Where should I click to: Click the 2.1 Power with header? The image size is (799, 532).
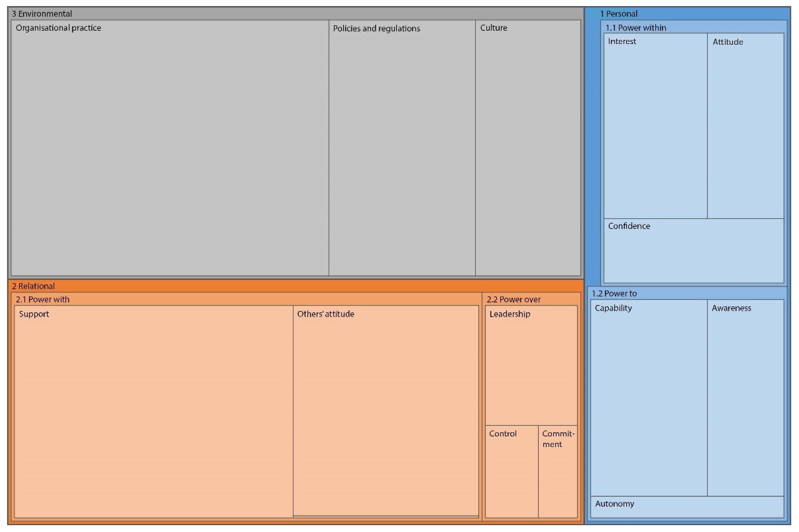coord(42,299)
